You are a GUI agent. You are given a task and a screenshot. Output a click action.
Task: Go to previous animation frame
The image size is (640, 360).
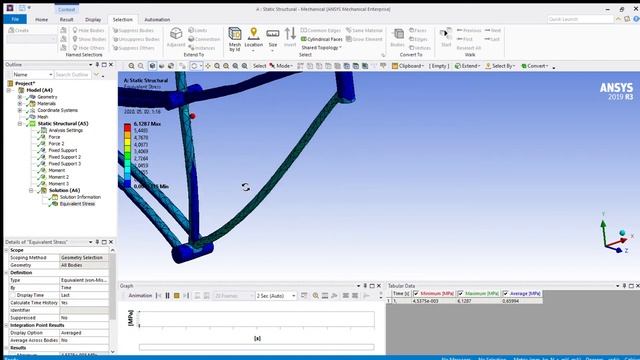pos(158,296)
